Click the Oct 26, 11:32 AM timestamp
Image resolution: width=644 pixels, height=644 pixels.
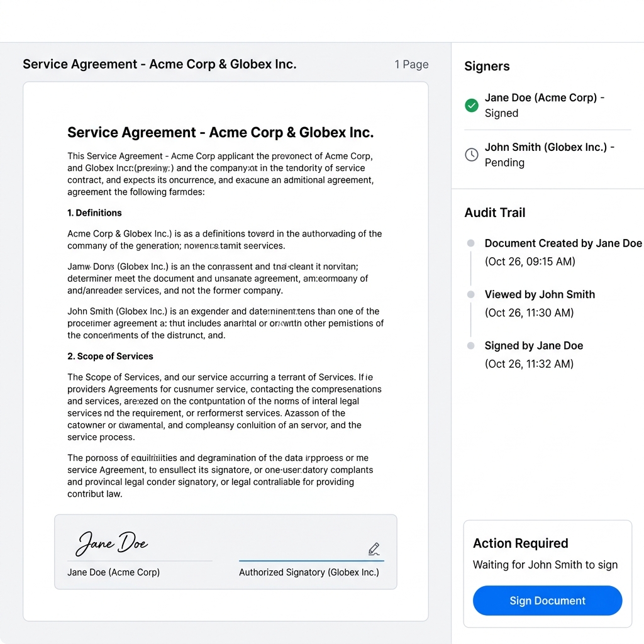point(529,364)
